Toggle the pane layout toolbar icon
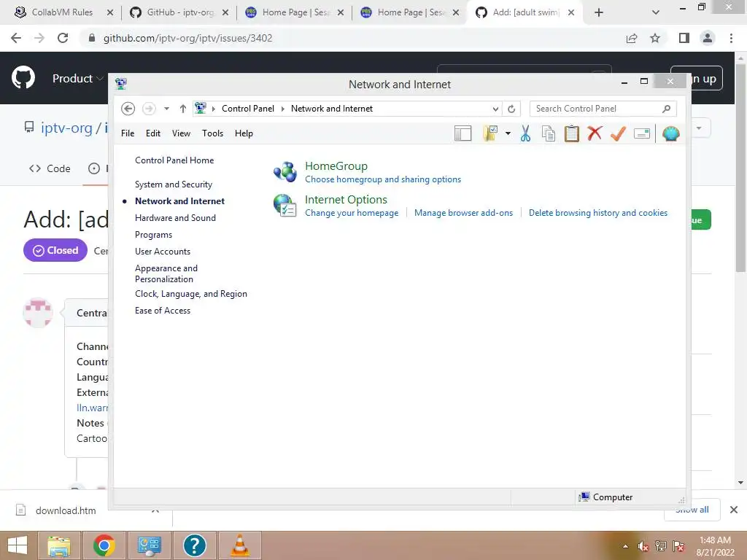Image resolution: width=747 pixels, height=560 pixels. (x=462, y=134)
